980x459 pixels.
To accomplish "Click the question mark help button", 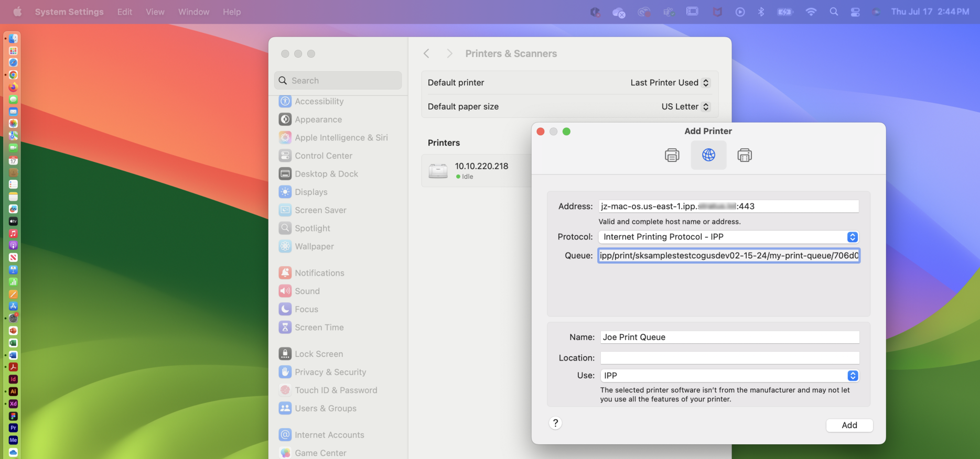I will click(x=555, y=423).
